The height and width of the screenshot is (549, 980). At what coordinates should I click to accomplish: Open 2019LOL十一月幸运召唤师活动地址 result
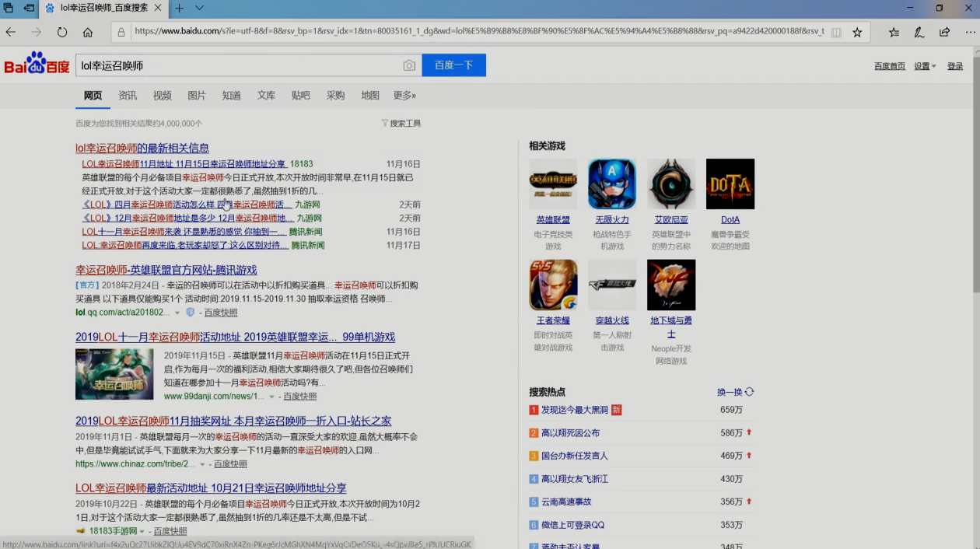(x=235, y=337)
